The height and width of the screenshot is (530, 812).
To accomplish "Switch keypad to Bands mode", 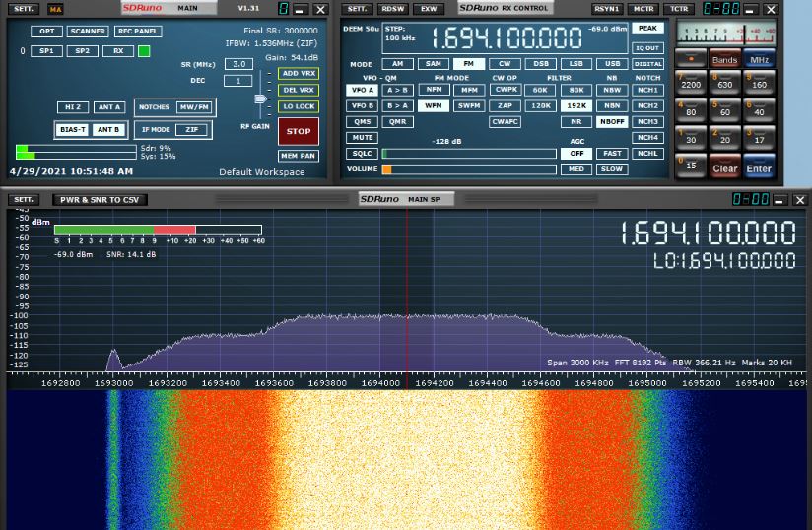I will coord(725,59).
